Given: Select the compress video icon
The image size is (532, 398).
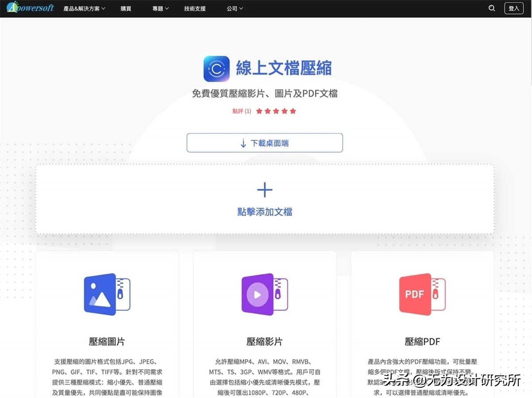Looking at the screenshot, I should click(x=265, y=294).
